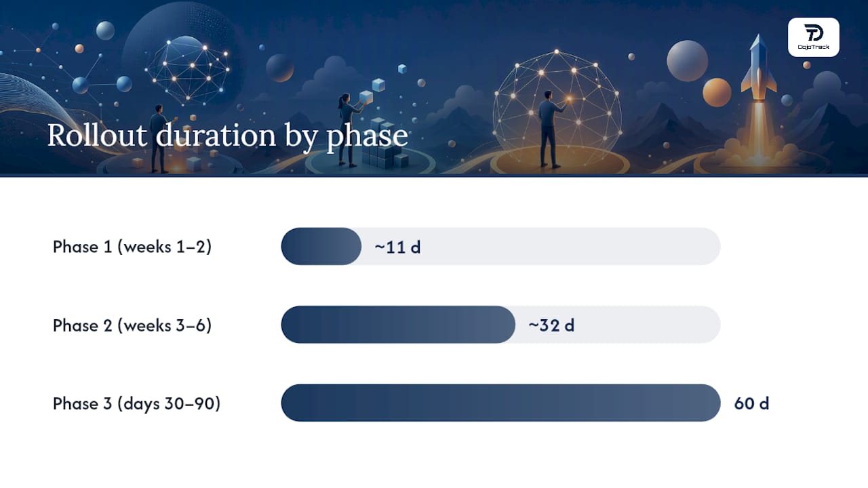Select the Phase 1 filled bar segment
Viewport: 868px width, 488px height.
(321, 246)
